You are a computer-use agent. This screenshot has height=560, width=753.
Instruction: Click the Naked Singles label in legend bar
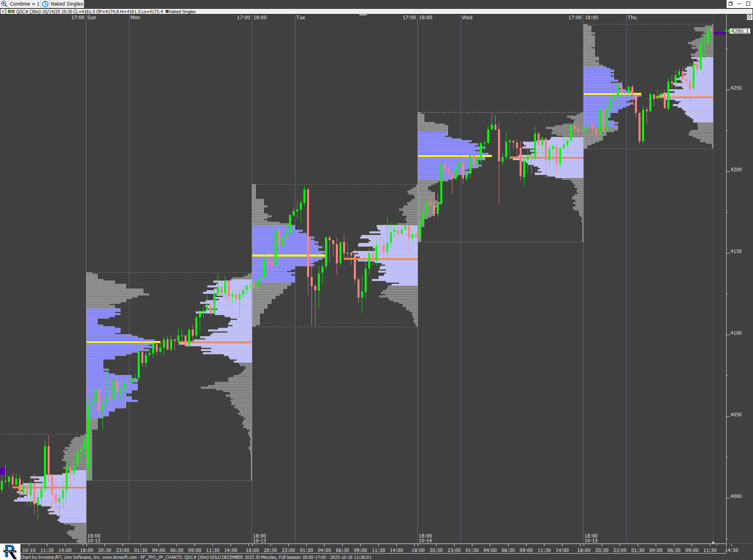tap(182, 12)
